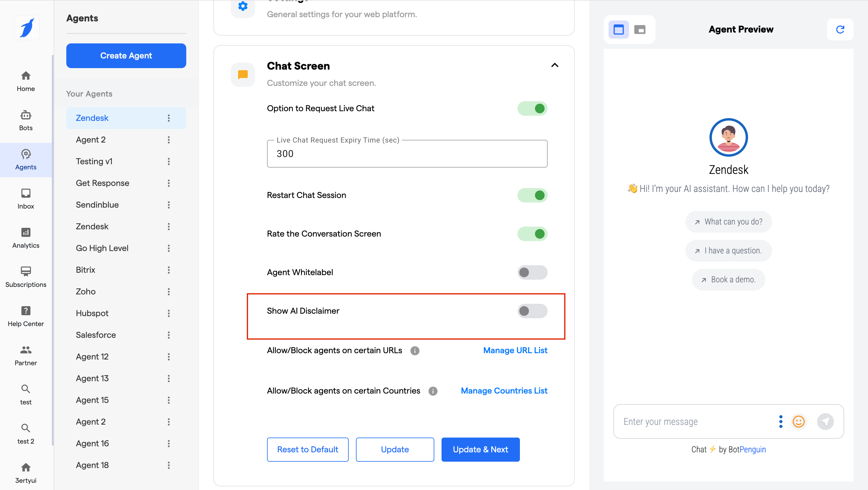The height and width of the screenshot is (490, 868).
Task: Click the Update & Next button
Action: click(x=480, y=449)
